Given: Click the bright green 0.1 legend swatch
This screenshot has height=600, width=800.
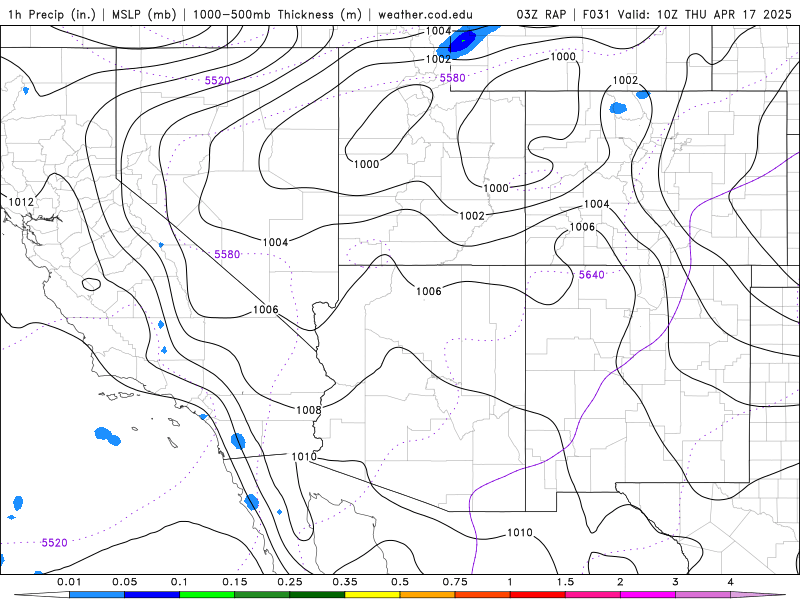Looking at the screenshot, I should click(x=207, y=595).
